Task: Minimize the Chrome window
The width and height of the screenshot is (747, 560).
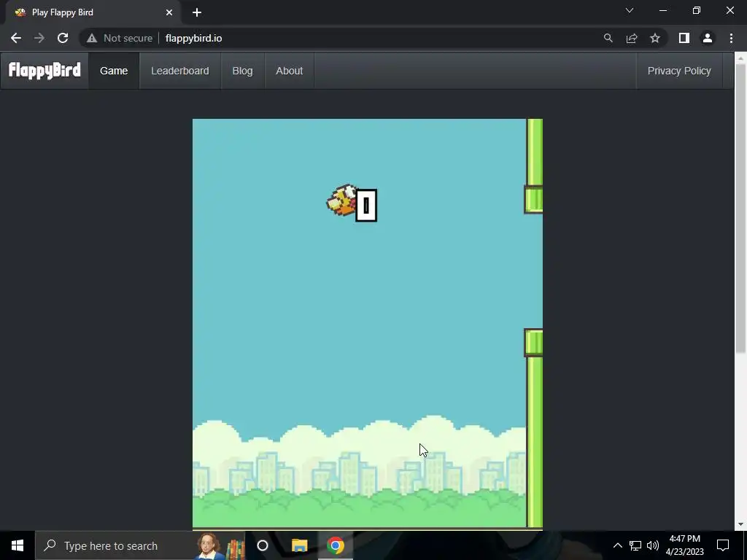Action: [662, 10]
